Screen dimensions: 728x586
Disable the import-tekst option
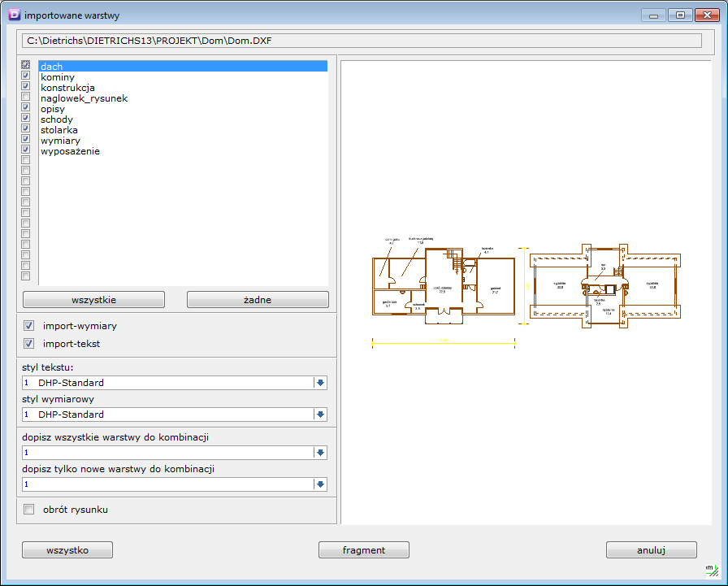28,343
